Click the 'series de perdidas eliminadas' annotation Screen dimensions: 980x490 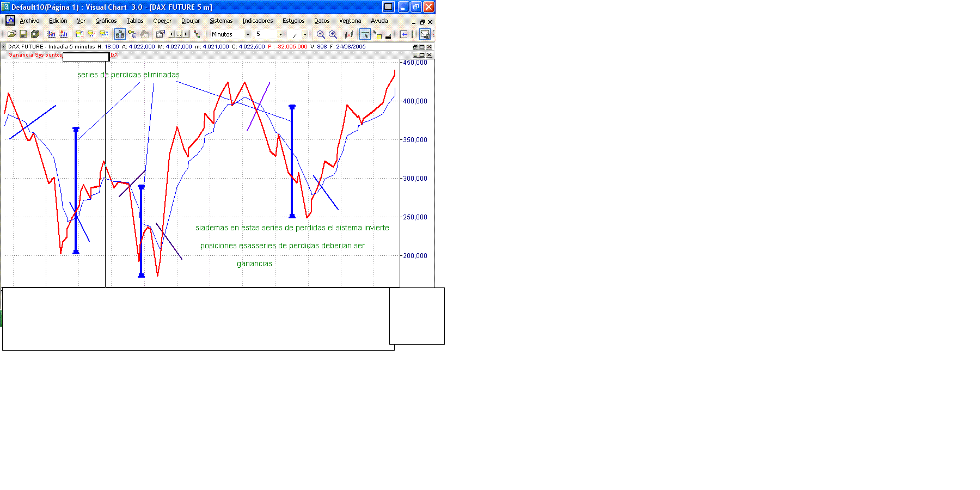click(128, 75)
